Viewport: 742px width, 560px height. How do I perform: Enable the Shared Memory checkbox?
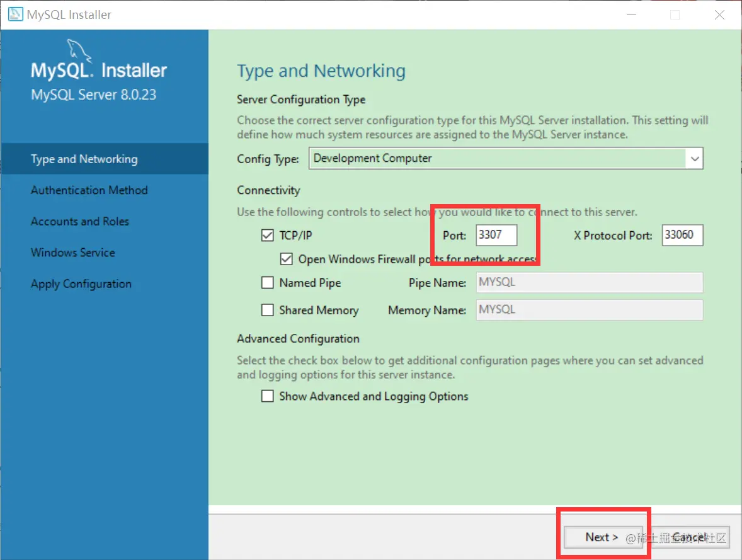click(267, 310)
